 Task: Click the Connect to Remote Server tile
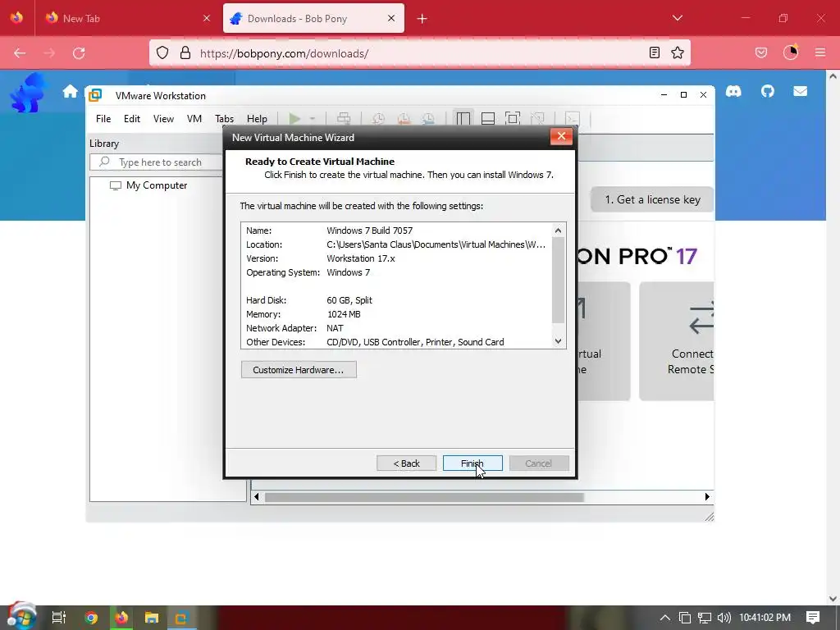click(677, 341)
